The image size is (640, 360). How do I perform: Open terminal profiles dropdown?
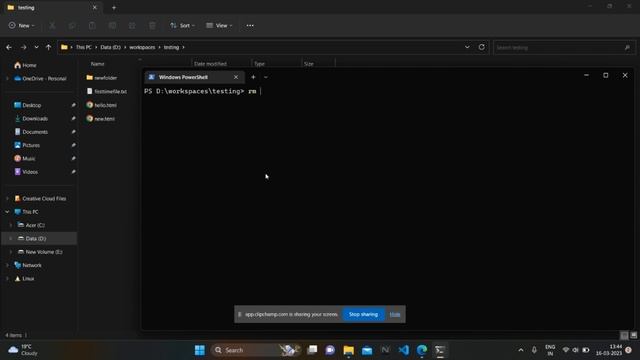pyautogui.click(x=266, y=77)
